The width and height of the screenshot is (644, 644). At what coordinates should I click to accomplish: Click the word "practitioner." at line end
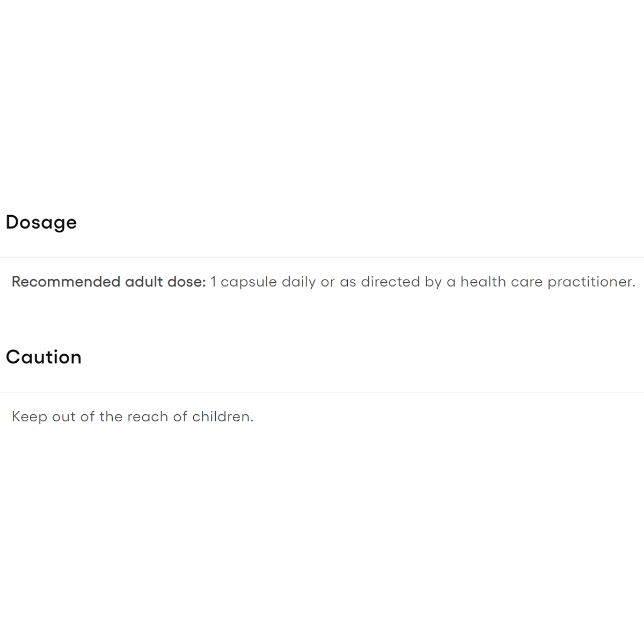coord(591,282)
